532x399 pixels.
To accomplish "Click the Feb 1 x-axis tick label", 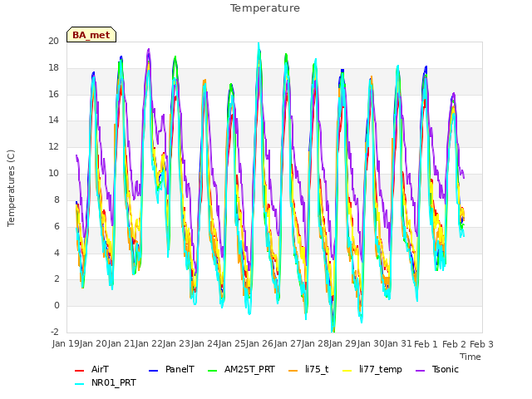I will [x=426, y=344].
